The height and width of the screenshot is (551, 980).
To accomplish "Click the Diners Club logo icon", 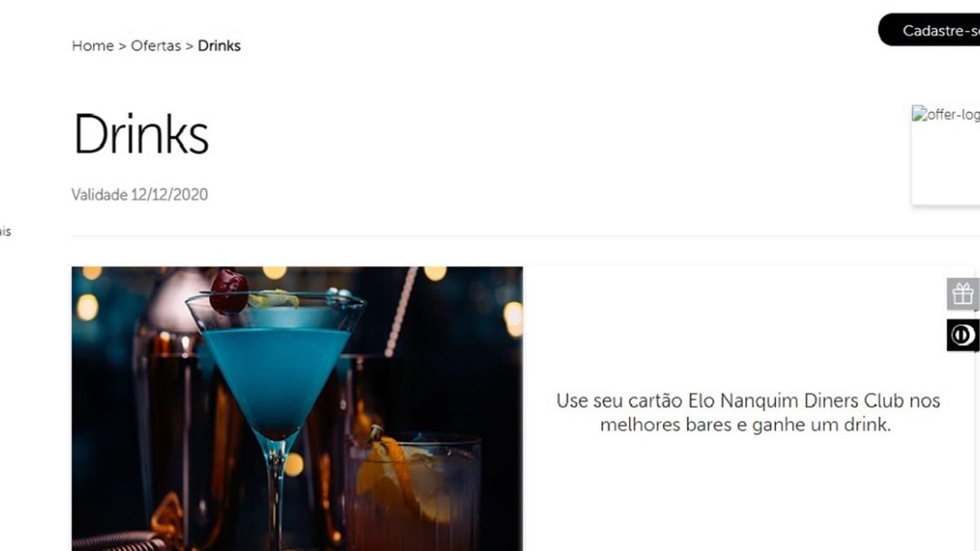I will tap(963, 335).
